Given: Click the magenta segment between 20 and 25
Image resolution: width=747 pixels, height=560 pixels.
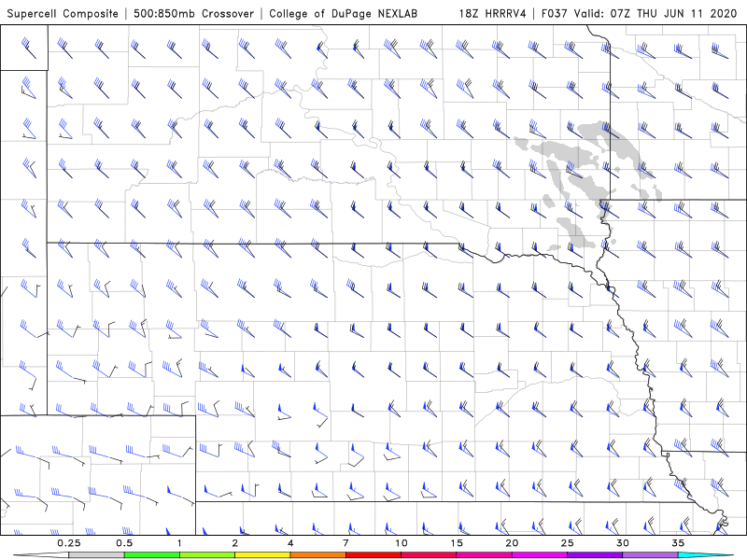Looking at the screenshot, I should click(x=540, y=555).
